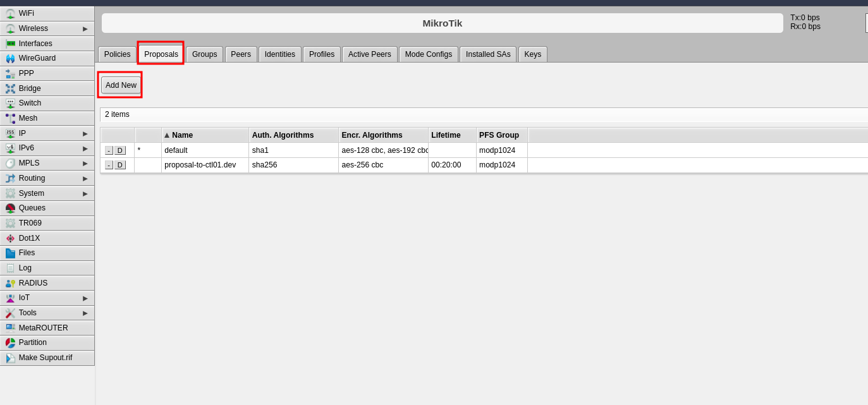The width and height of the screenshot is (868, 405).
Task: Expand the Tools submenu arrow
Action: point(85,313)
